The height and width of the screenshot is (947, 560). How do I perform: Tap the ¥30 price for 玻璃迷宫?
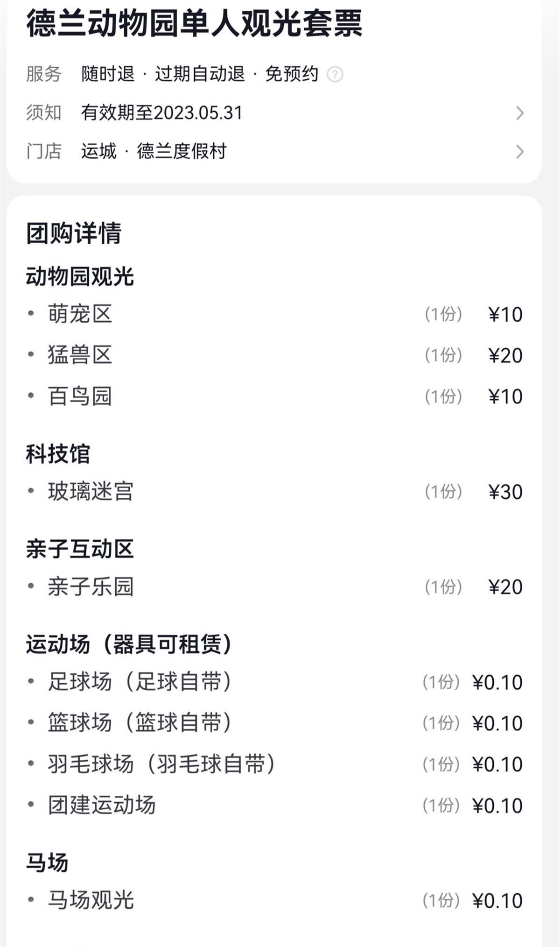tap(505, 492)
